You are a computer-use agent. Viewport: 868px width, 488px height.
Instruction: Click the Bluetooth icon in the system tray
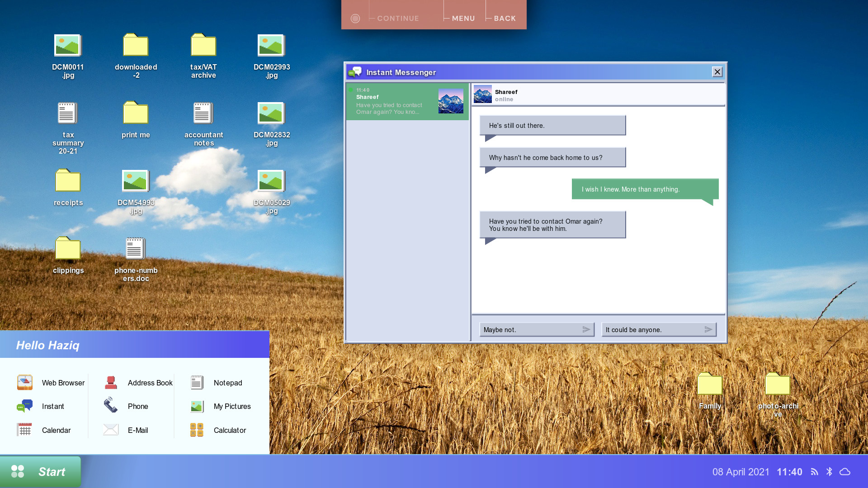point(829,471)
